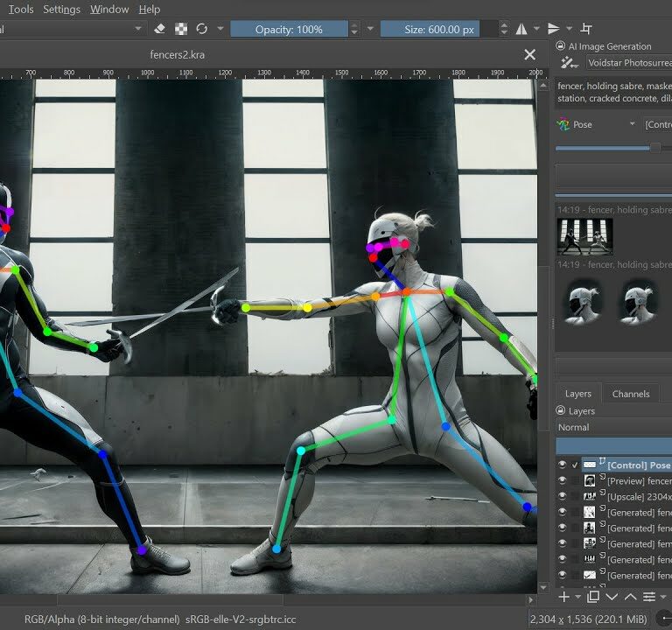Click the Opacity 100% slider
Viewport: 672px width, 630px height.
coord(289,29)
